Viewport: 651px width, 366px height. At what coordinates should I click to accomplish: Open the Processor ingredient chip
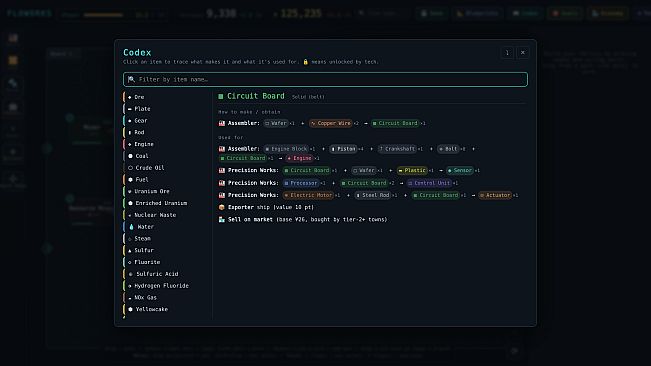(301, 183)
